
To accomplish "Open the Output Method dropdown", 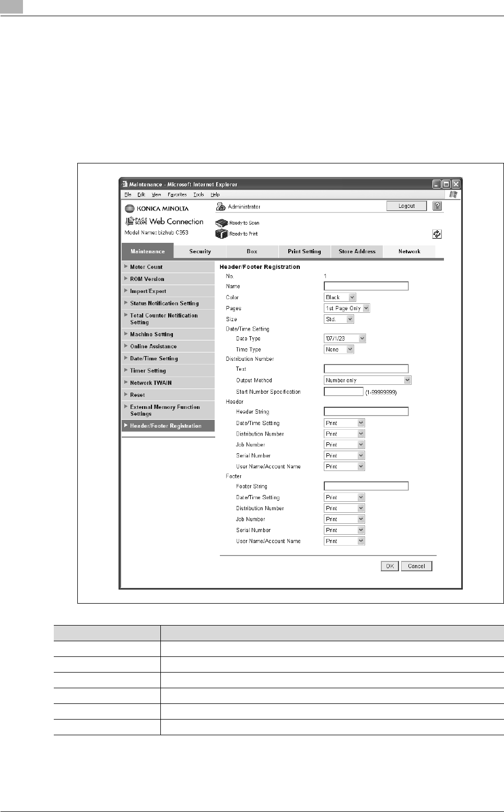I will tap(368, 380).
